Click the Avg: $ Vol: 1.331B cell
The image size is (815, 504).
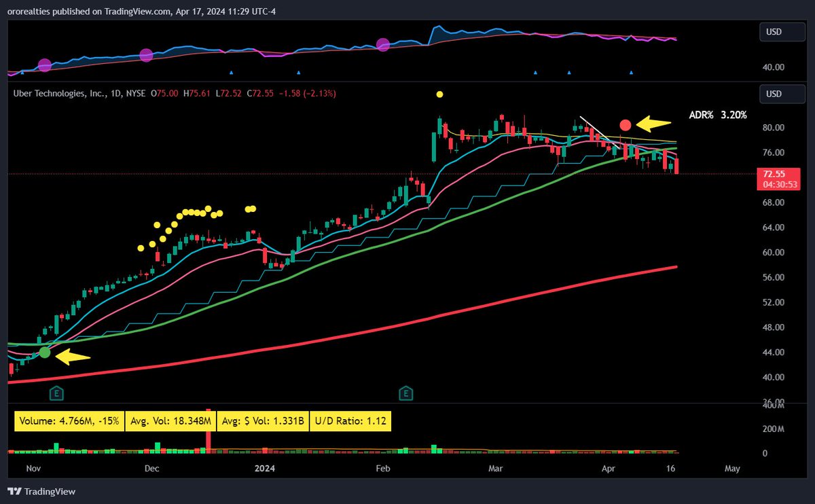pyautogui.click(x=263, y=421)
